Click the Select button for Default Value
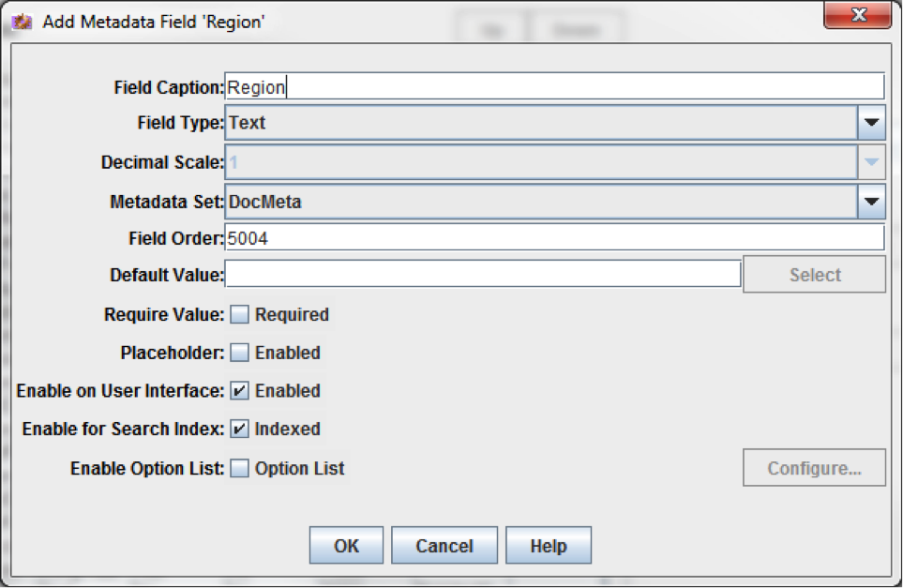 pos(814,275)
